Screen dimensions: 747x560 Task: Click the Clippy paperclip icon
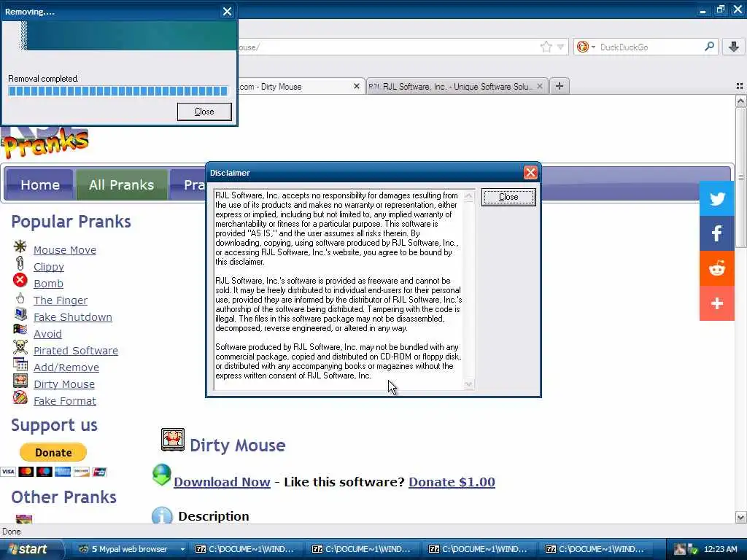20,262
